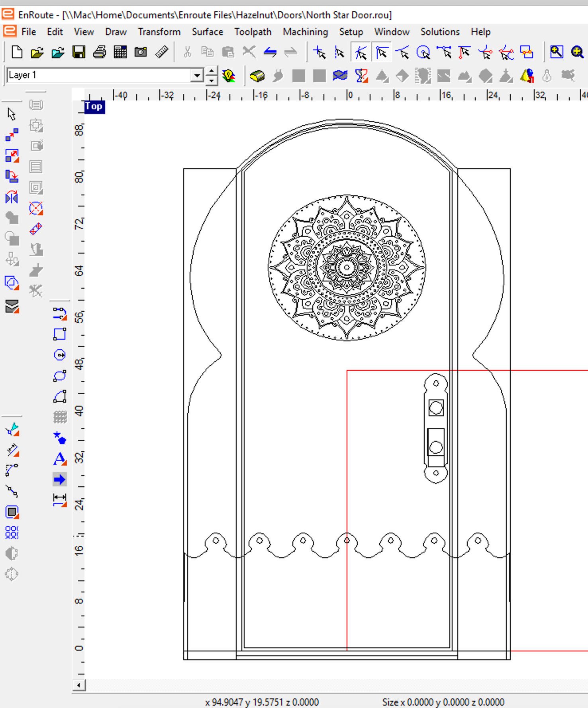Open the Layer 1 dropdown arrow
Screen dimensions: 588x708
pos(197,75)
